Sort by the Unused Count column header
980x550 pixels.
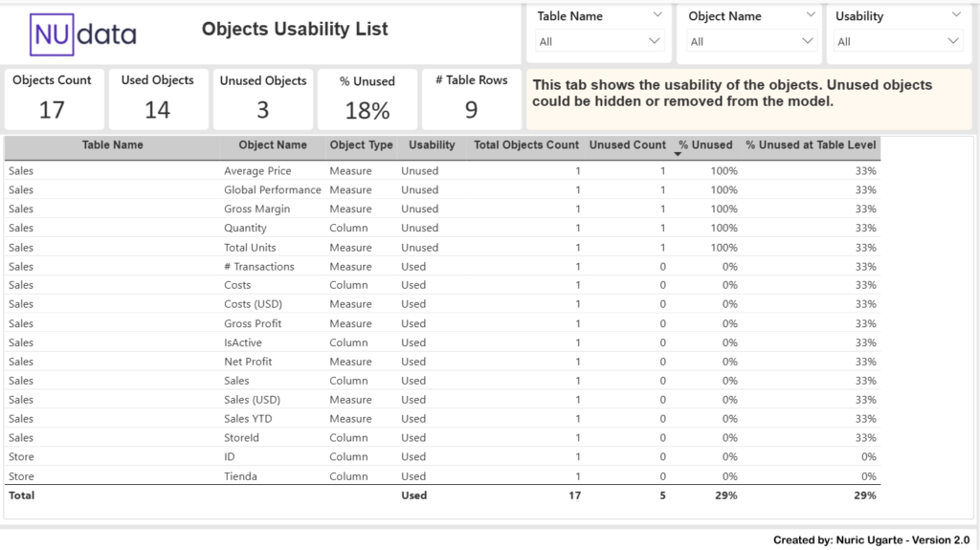[x=627, y=145]
